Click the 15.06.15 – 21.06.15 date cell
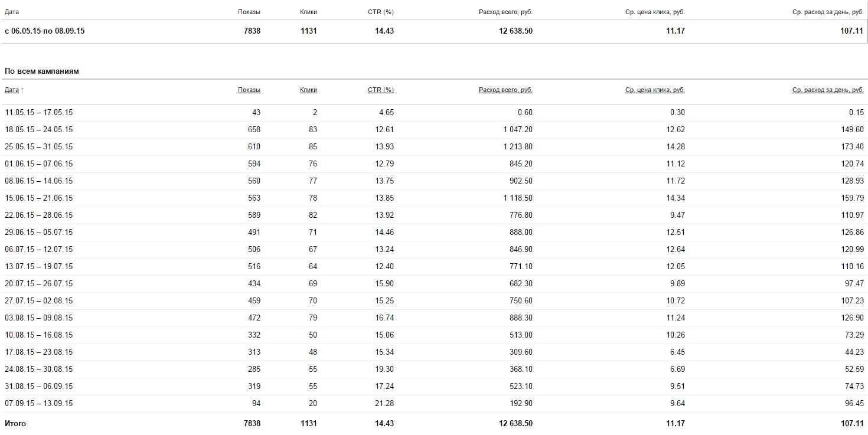Image resolution: width=868 pixels, height=435 pixels. coord(39,198)
